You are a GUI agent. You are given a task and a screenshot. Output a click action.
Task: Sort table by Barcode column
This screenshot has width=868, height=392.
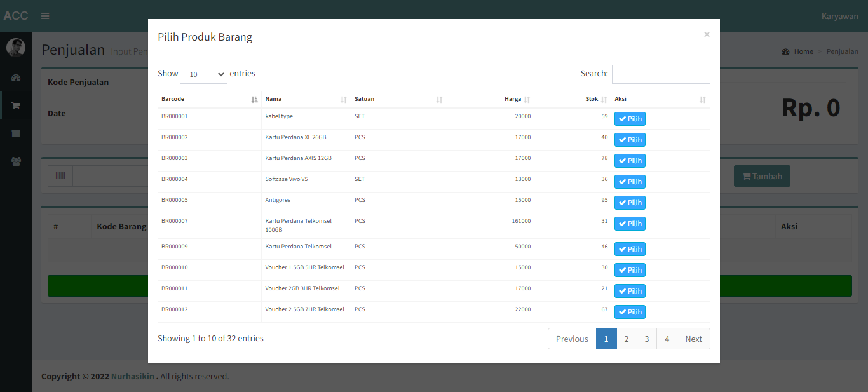[x=210, y=99]
